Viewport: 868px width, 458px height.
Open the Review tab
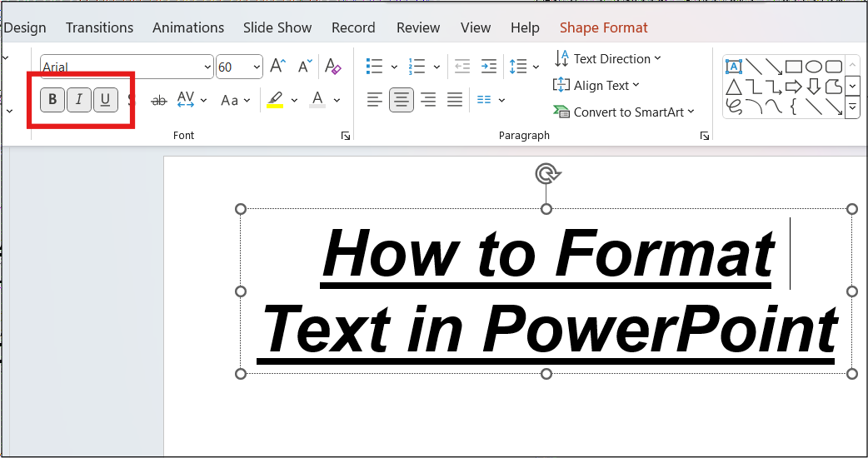tap(418, 27)
